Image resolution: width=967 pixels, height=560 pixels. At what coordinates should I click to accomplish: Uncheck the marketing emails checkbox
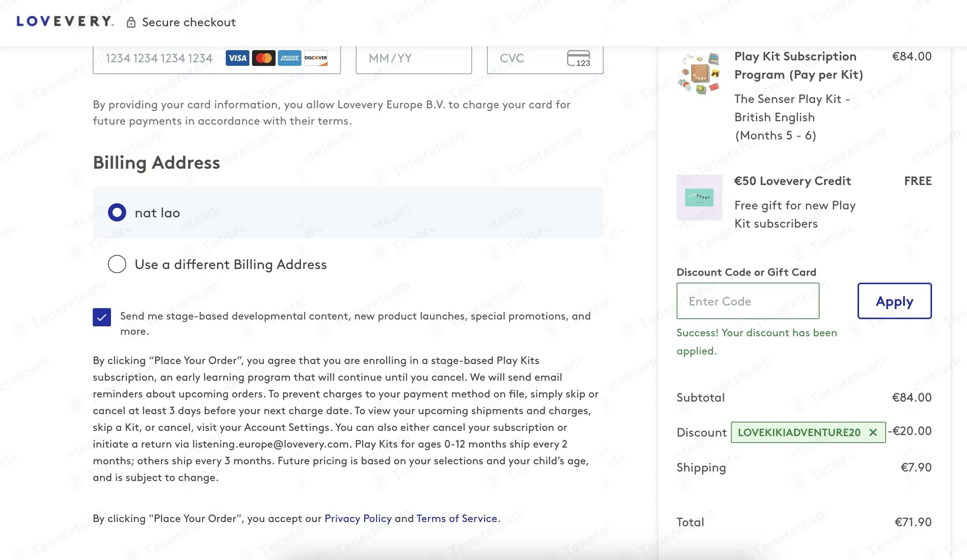tap(102, 317)
